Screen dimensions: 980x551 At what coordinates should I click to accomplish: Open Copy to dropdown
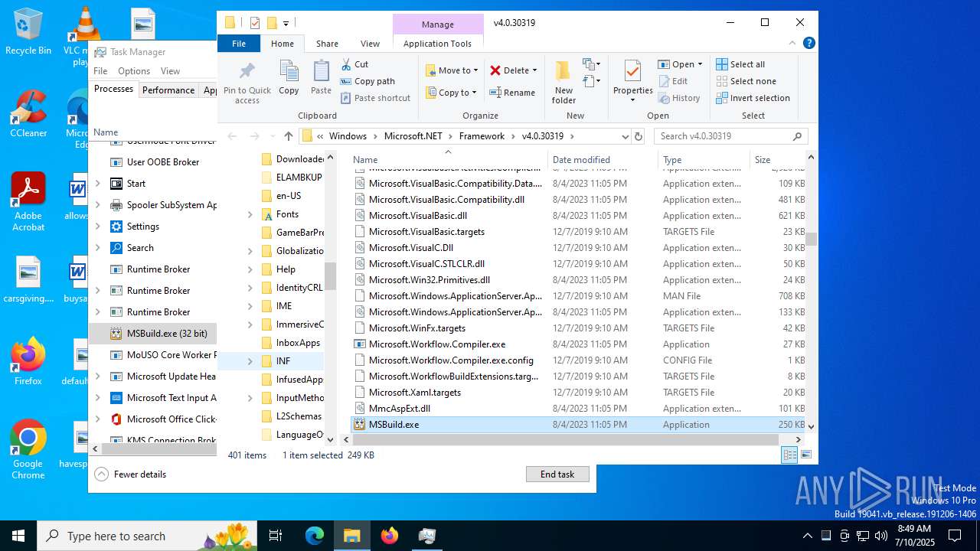[451, 93]
